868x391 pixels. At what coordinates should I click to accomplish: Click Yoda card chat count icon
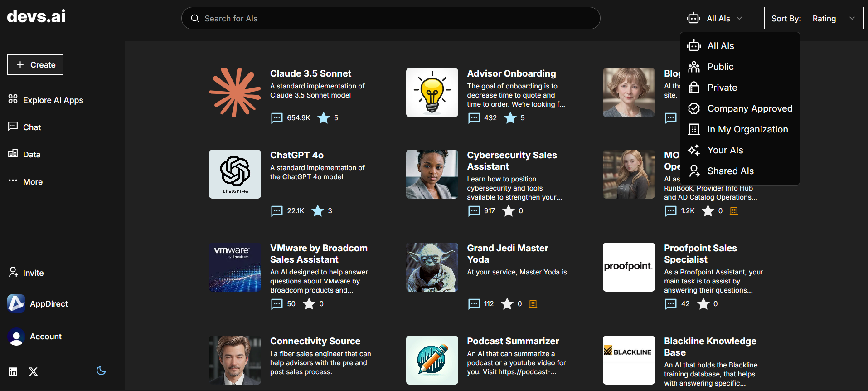coord(474,304)
